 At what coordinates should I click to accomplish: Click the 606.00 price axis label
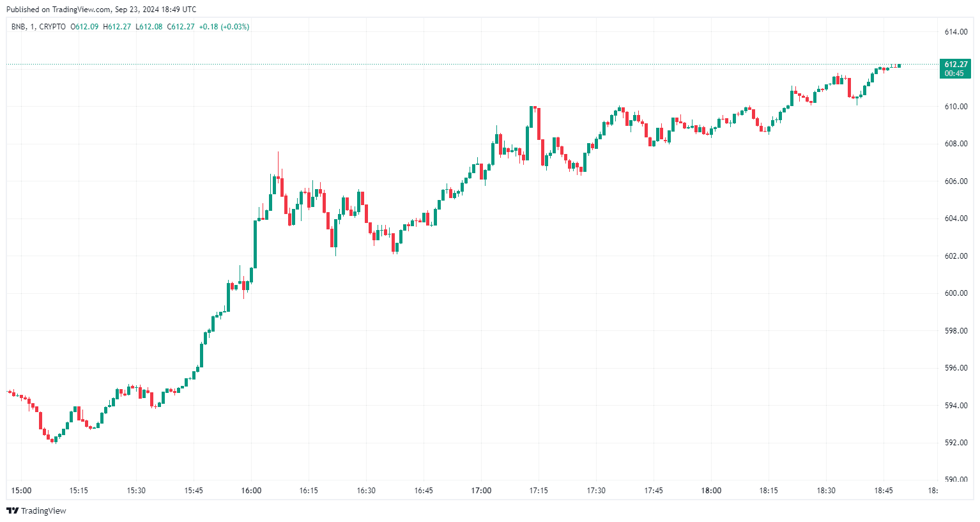[x=956, y=181]
